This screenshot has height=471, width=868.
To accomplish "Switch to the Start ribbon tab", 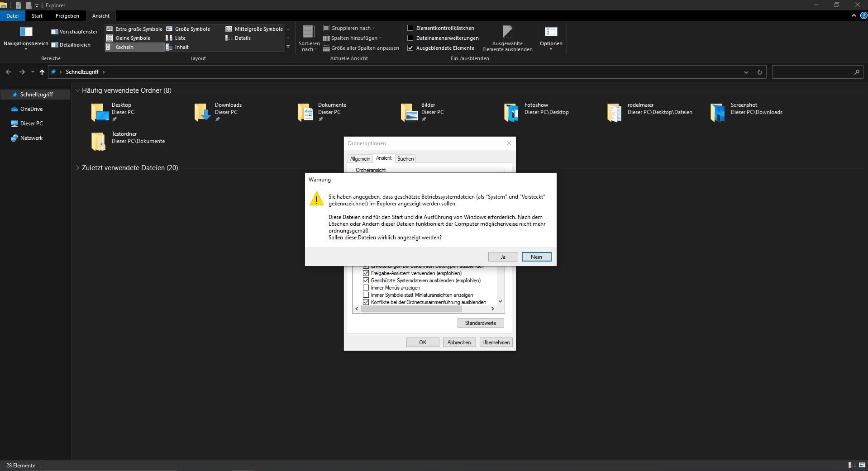I will [37, 16].
